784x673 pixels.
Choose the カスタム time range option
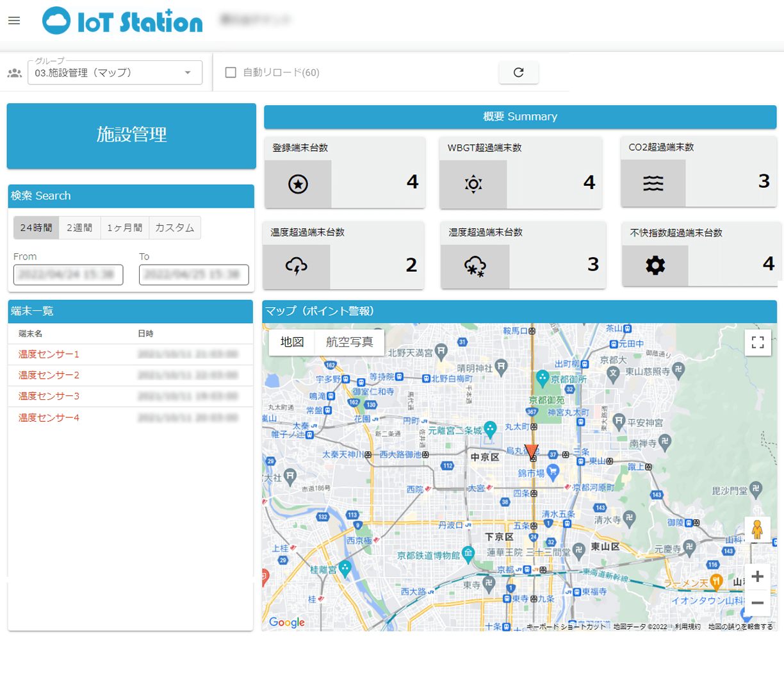tap(174, 228)
